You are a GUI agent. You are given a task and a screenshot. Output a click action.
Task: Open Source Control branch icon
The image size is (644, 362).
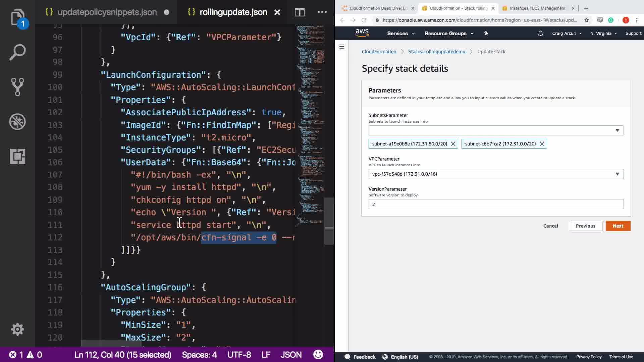[x=17, y=87]
